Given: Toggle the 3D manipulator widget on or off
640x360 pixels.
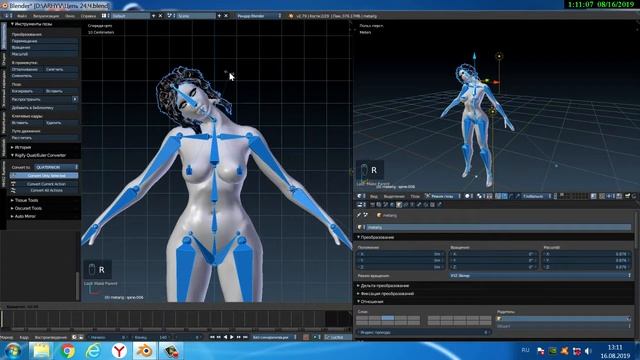Looking at the screenshot, I should click(x=498, y=196).
